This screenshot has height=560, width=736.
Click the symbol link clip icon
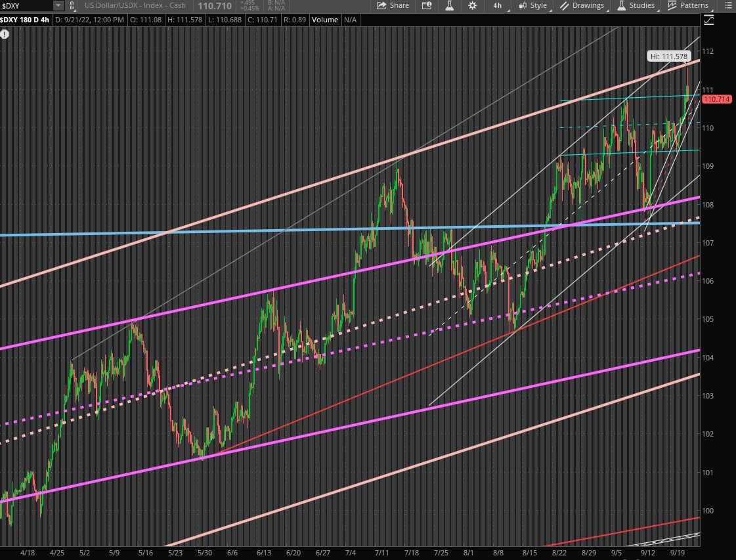click(x=72, y=6)
